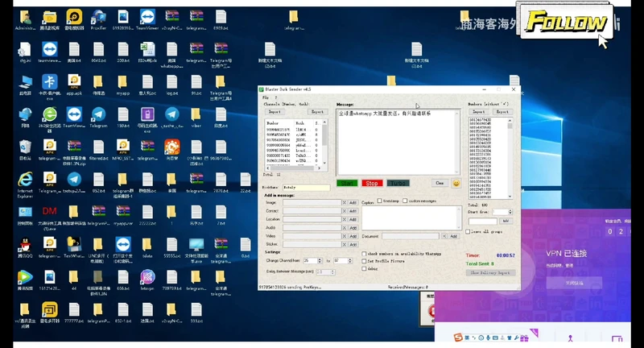Open the myapp folder on desktop

pos(122,85)
